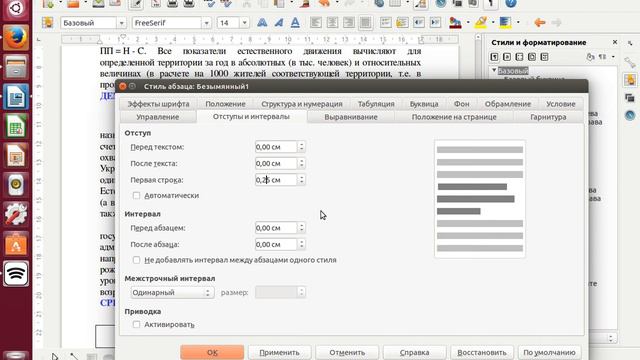The height and width of the screenshot is (360, 640).
Task: Open Ubuntu Software Center from launcher
Action: tap(16, 244)
